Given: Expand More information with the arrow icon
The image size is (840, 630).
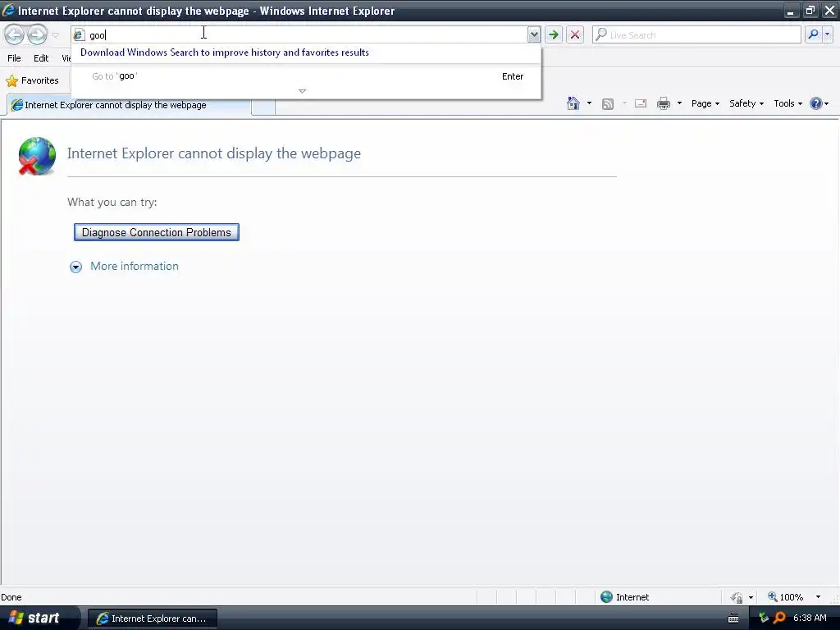Looking at the screenshot, I should point(76,267).
